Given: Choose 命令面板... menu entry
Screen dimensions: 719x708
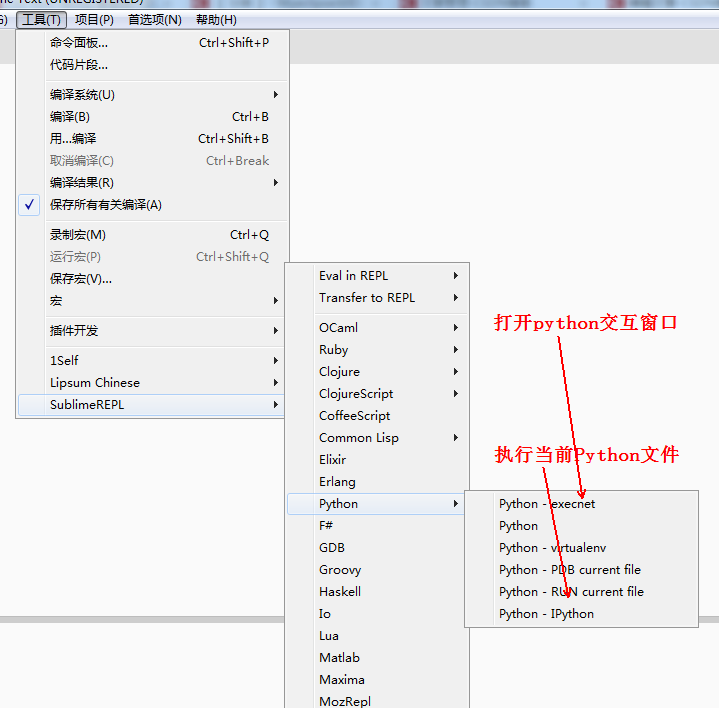Looking at the screenshot, I should click(153, 43).
